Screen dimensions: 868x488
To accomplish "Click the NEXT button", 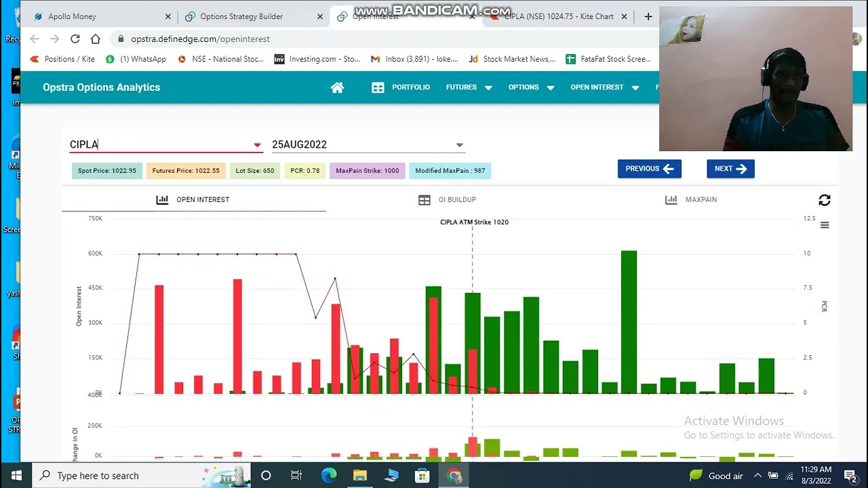I will (x=730, y=169).
